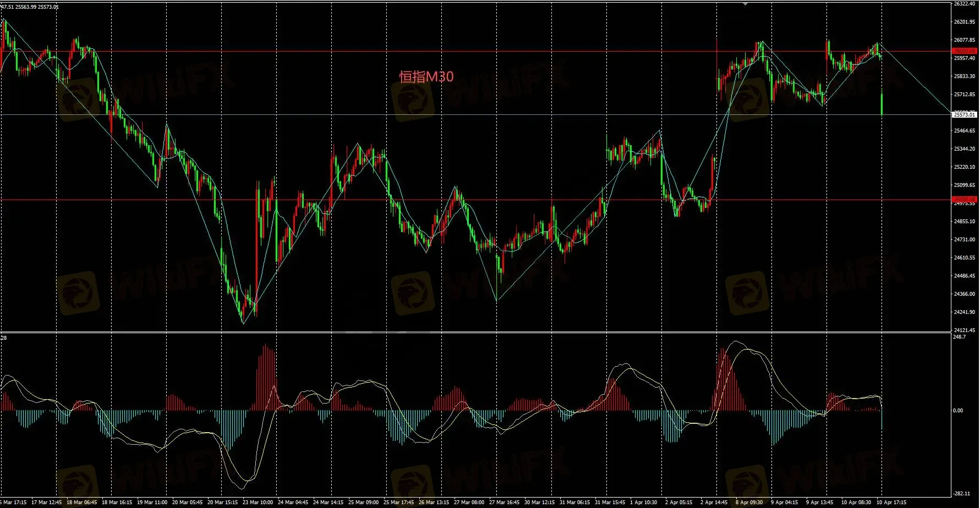Click time label 27 Mar 08:00

point(469,503)
